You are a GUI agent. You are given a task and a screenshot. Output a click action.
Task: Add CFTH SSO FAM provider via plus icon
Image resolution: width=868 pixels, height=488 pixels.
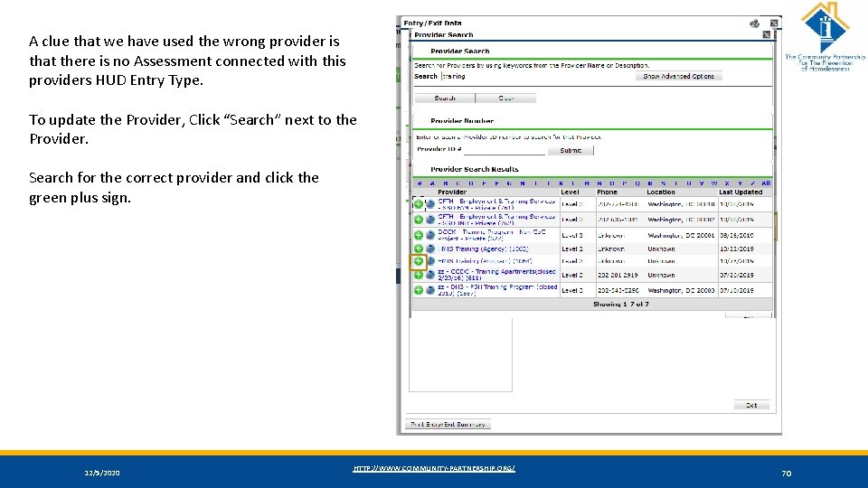[419, 204]
